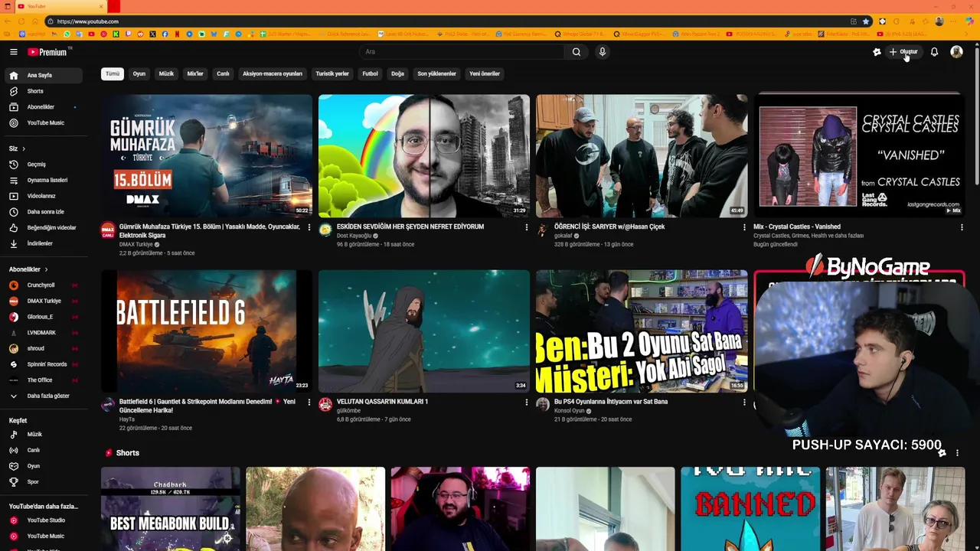
Task: Click the browser address bar URL
Action: point(87,21)
